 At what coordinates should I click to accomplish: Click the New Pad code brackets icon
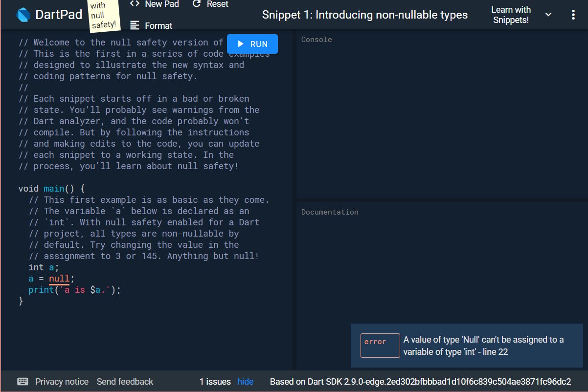coord(135,4)
